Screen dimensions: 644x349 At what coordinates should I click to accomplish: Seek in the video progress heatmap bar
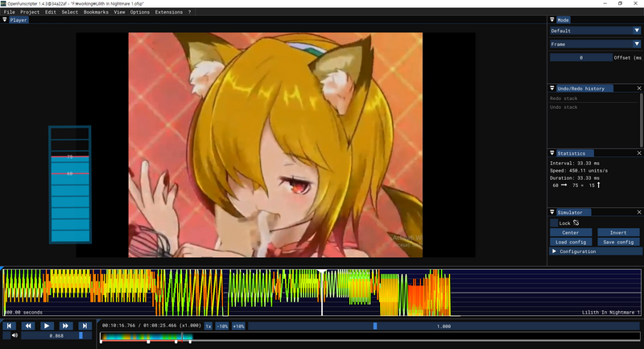tap(370, 337)
